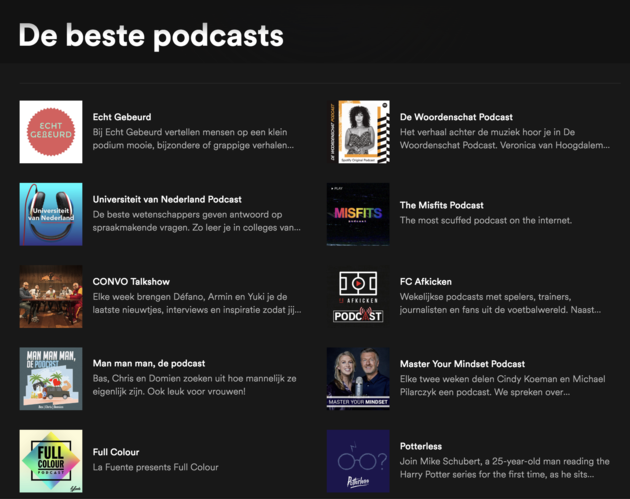
Task: Click description 'The most scuffed podcast on the internet'
Action: pyautogui.click(x=486, y=220)
